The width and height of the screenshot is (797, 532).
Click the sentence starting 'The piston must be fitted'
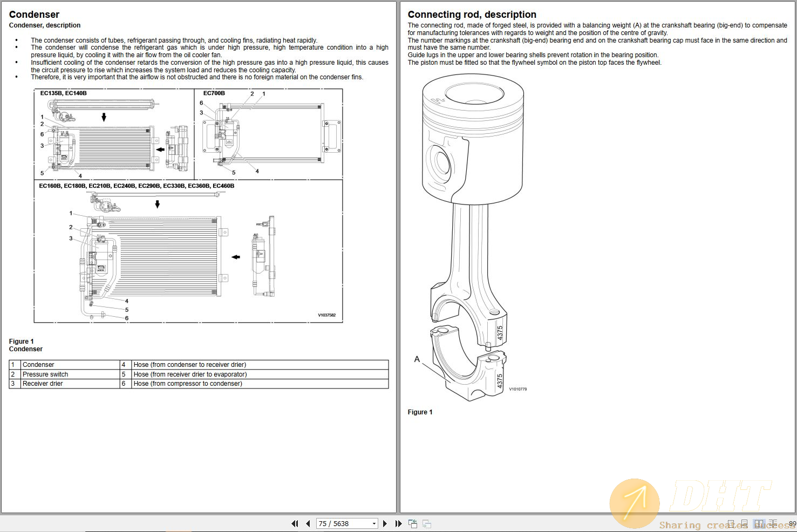click(x=534, y=63)
